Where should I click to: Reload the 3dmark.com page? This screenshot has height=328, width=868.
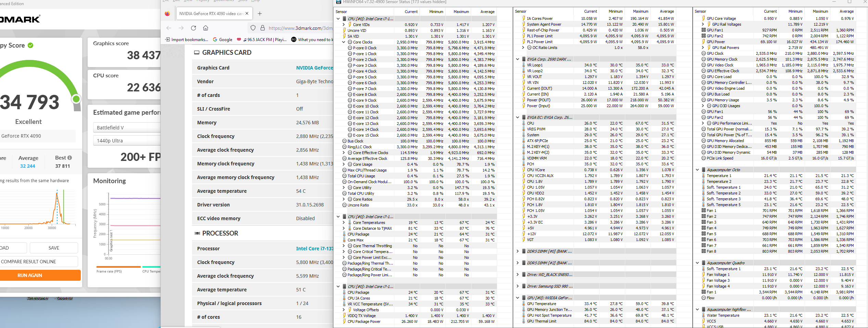pos(193,28)
